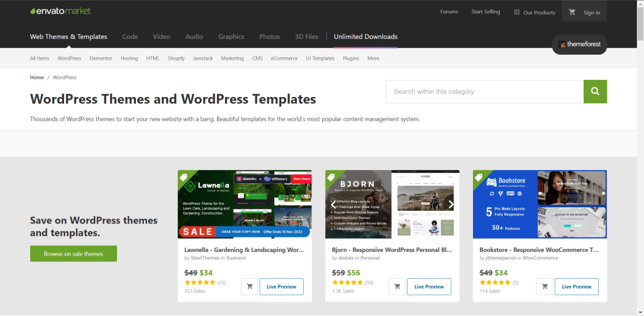Select Elementor in sub-navigation
The image size is (644, 316).
(x=101, y=59)
